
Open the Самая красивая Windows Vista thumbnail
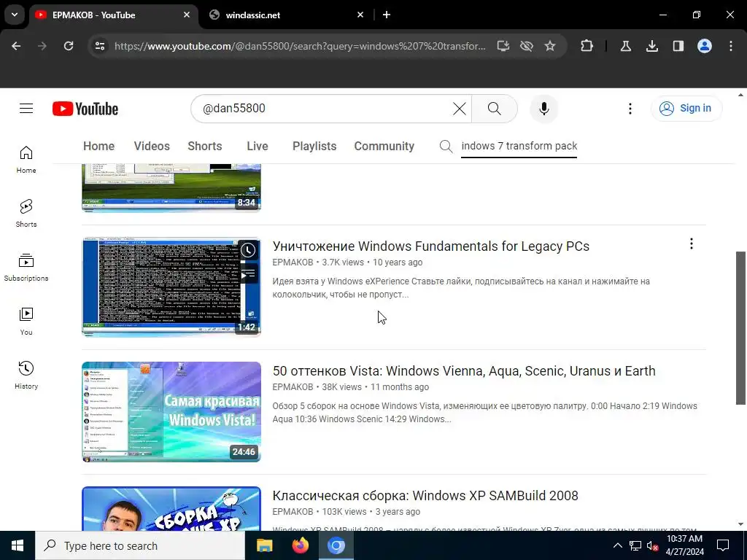[x=171, y=412]
